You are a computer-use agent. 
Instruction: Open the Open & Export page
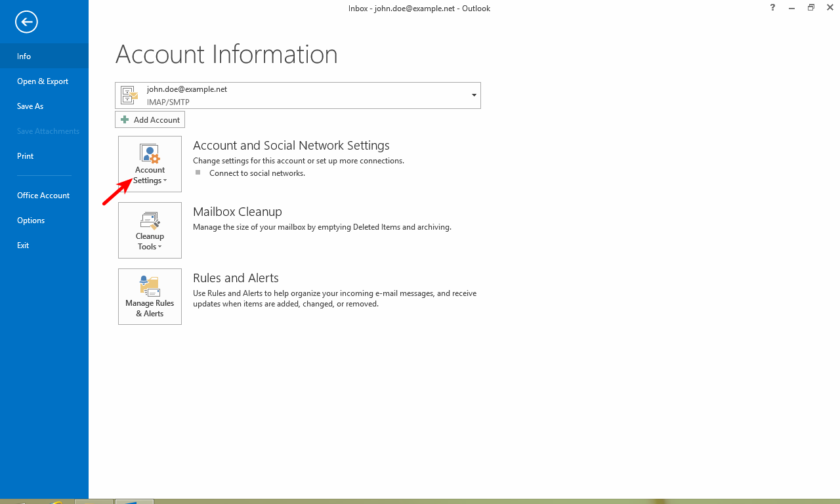pyautogui.click(x=44, y=81)
